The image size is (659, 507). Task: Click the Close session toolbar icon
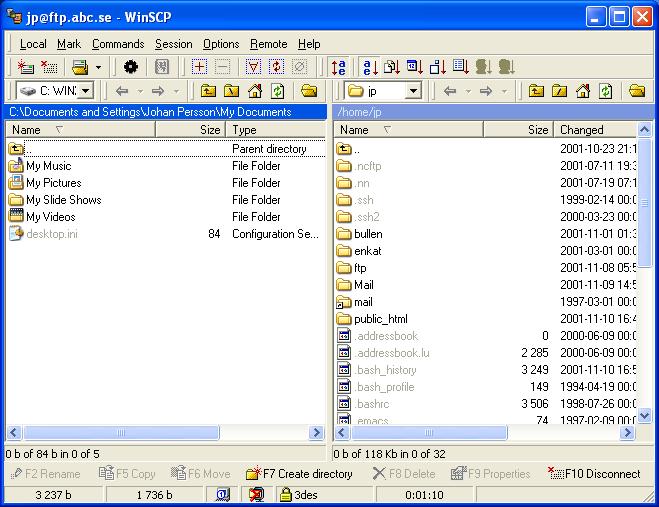[49, 67]
